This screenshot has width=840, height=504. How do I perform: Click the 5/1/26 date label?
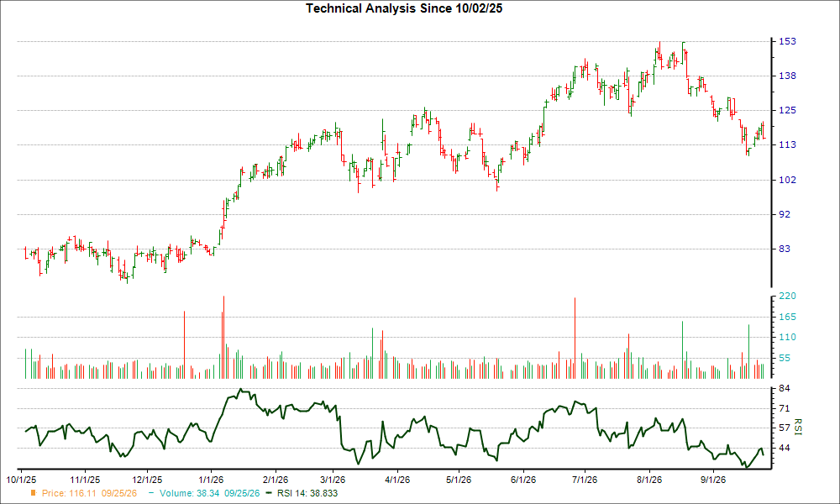tap(459, 480)
